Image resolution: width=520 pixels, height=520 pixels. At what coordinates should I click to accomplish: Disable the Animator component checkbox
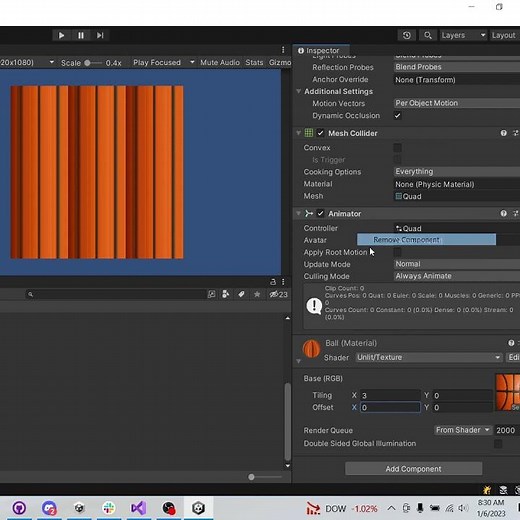pyautogui.click(x=320, y=214)
